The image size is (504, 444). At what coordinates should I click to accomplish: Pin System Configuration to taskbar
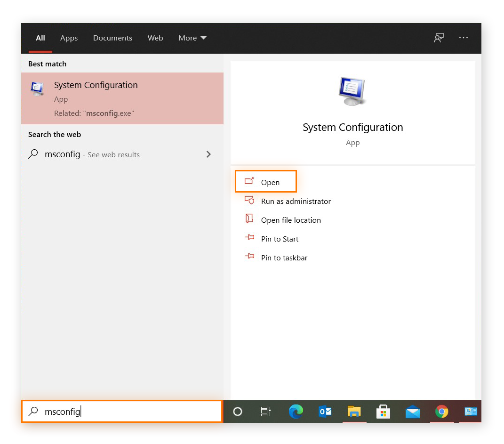284,258
